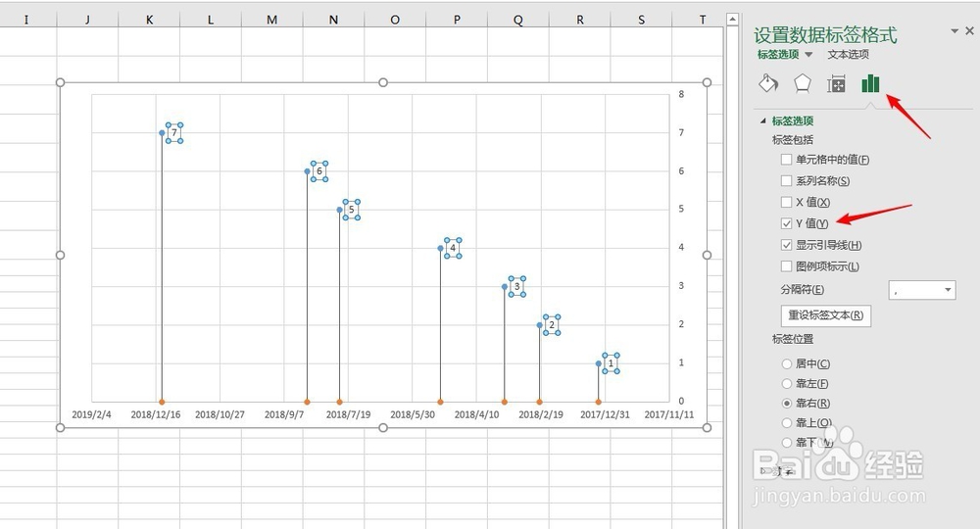Click axis date label 2018/4/10
980x529 pixels.
coord(476,414)
